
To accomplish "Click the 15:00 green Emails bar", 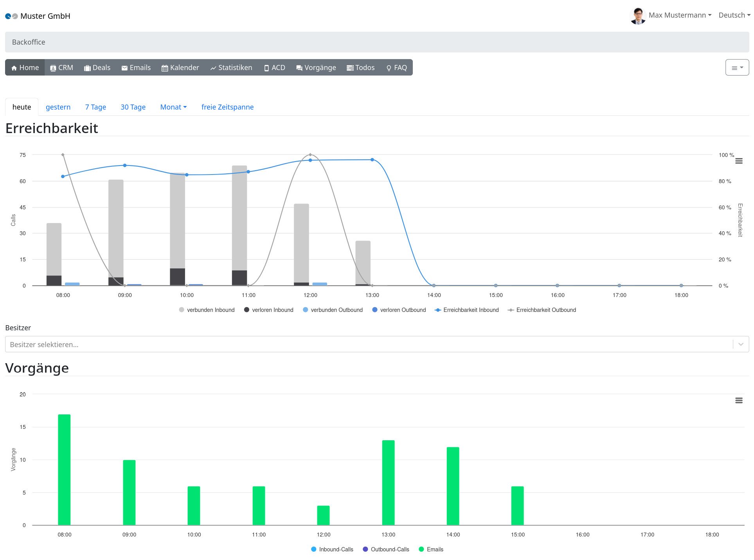I will pyautogui.click(x=517, y=506).
